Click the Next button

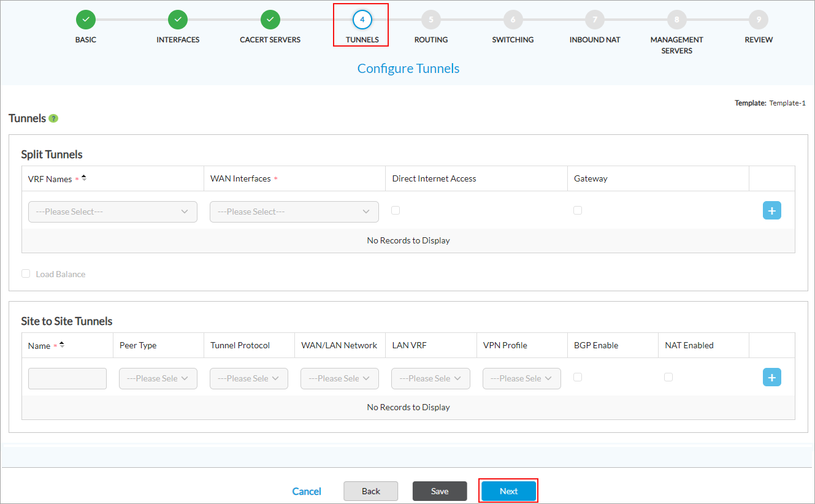pos(508,491)
